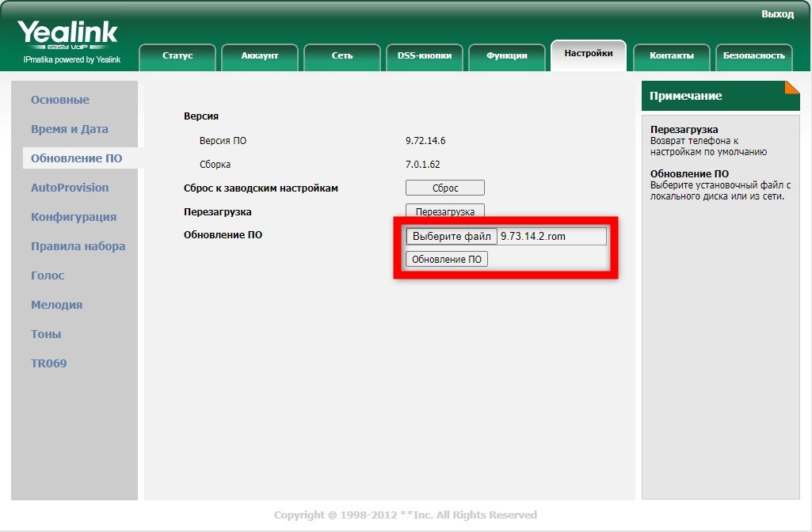Image resolution: width=812 pixels, height=532 pixels.
Task: Switch to the Аккаунт tab
Action: (x=260, y=56)
